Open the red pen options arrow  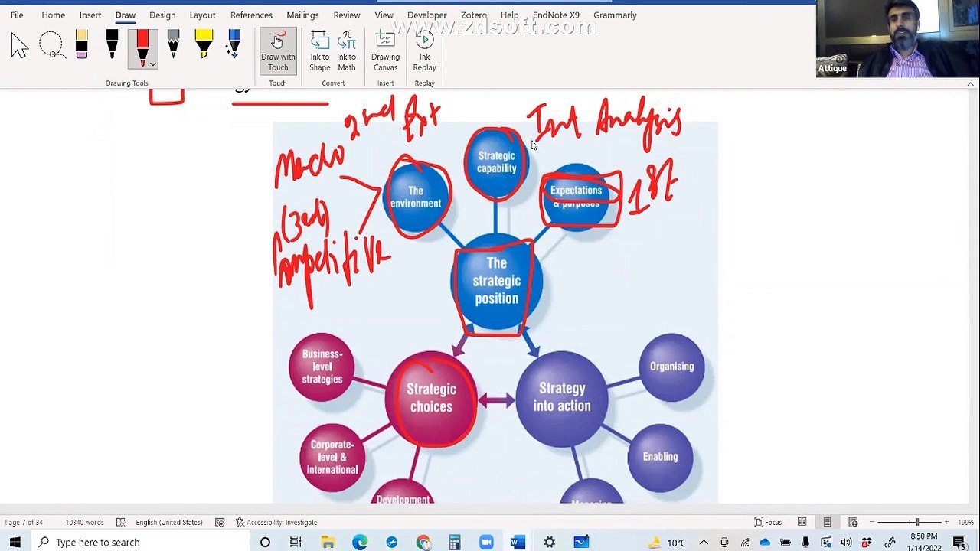click(153, 64)
